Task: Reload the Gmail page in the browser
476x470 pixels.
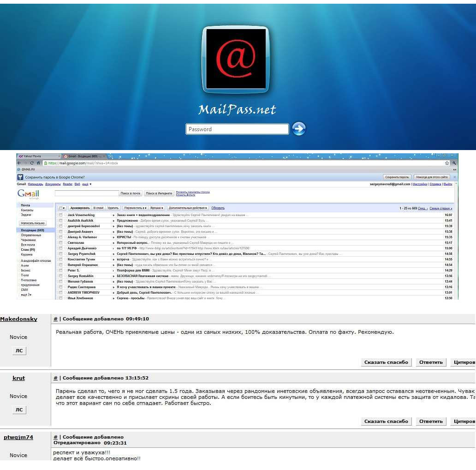Action: (x=32, y=163)
